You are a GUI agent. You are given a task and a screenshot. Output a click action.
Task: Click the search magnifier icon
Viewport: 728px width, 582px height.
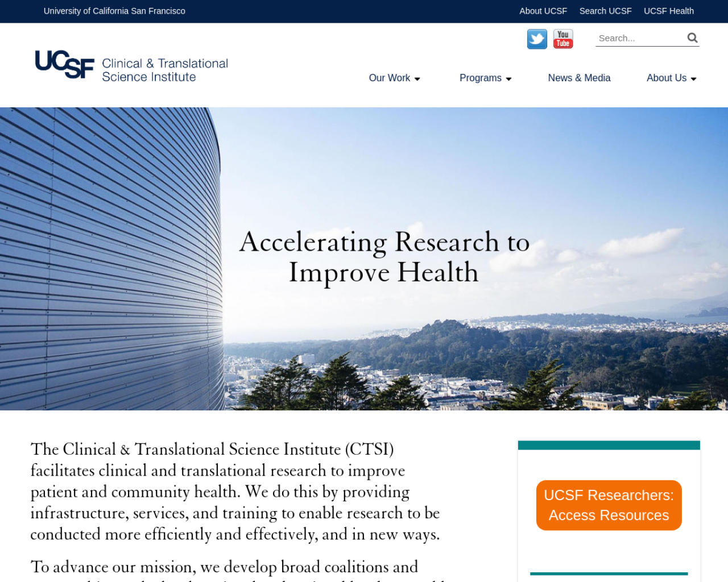692,38
